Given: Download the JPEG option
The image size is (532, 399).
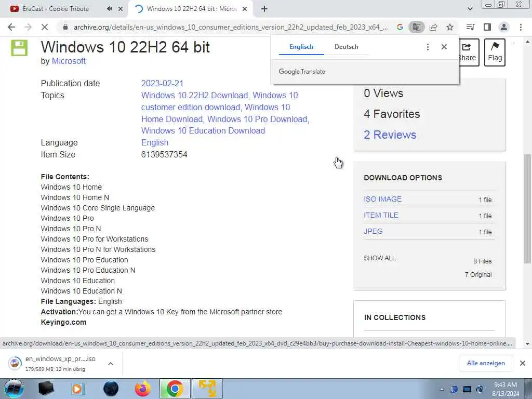Looking at the screenshot, I should 373,231.
